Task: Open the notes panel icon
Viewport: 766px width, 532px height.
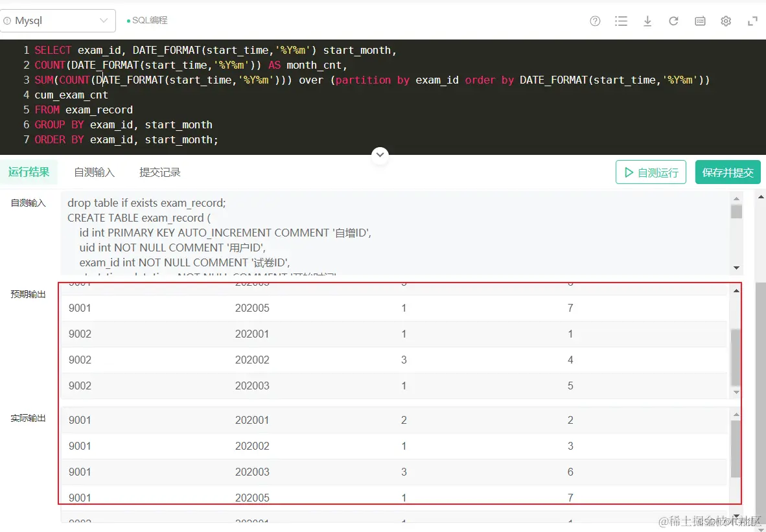Action: click(700, 21)
